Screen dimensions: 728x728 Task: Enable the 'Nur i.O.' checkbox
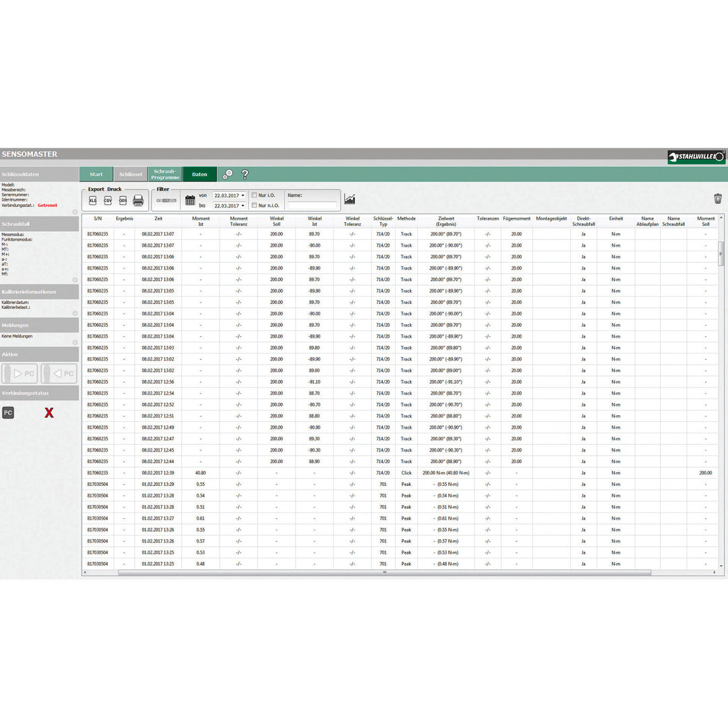pyautogui.click(x=254, y=195)
